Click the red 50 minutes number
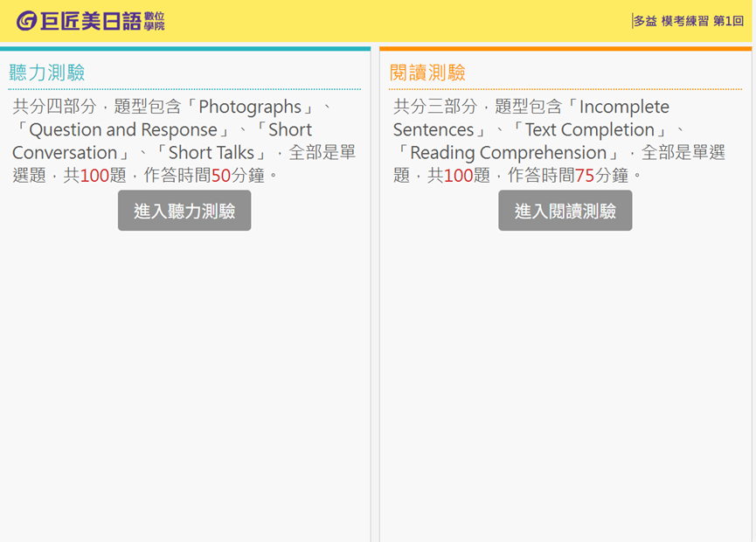This screenshot has height=542, width=756. click(x=220, y=175)
